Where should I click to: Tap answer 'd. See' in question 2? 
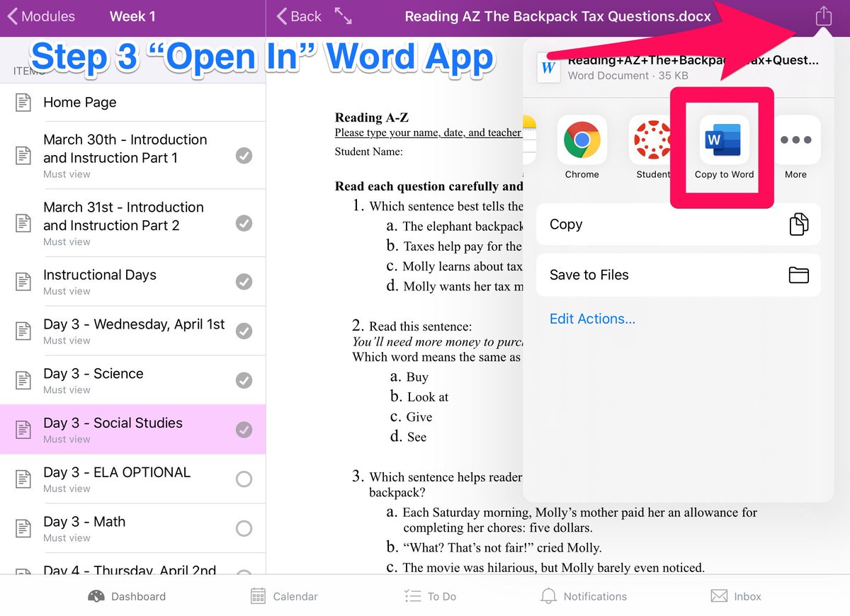pos(409,437)
